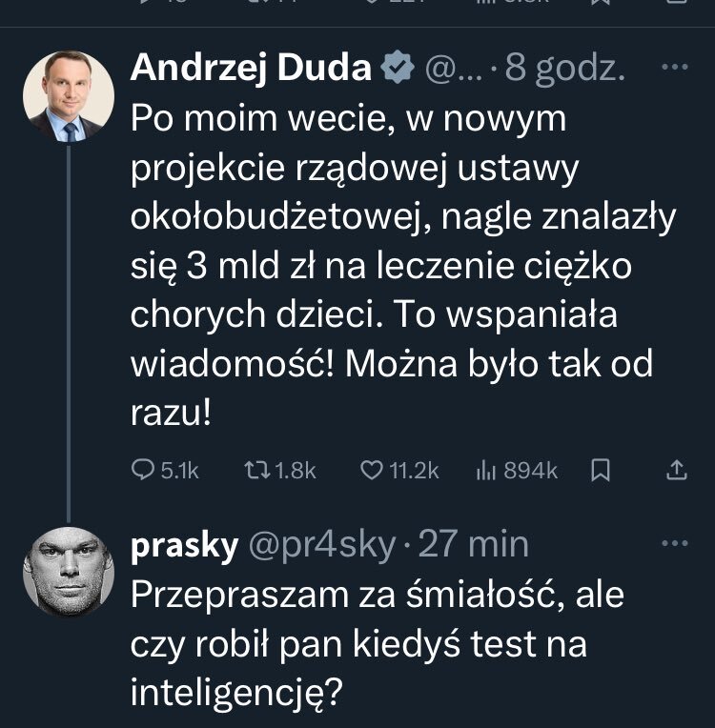
Task: Open more options on prasky's reply
Action: (x=674, y=543)
